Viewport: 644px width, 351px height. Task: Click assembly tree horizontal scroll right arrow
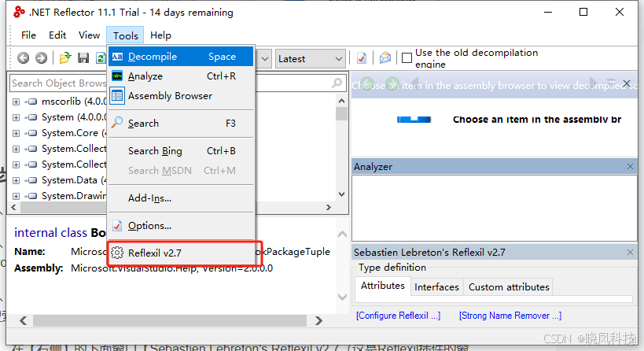(x=328, y=208)
